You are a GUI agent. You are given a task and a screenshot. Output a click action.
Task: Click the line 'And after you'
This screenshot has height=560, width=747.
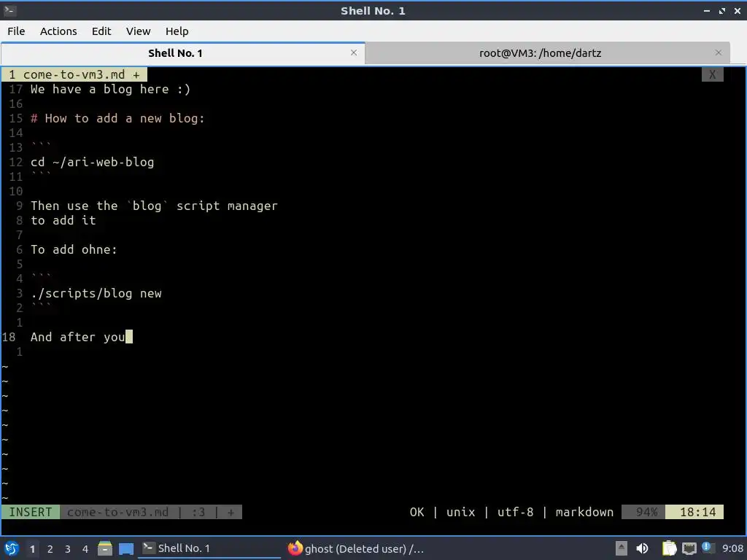[78, 337]
